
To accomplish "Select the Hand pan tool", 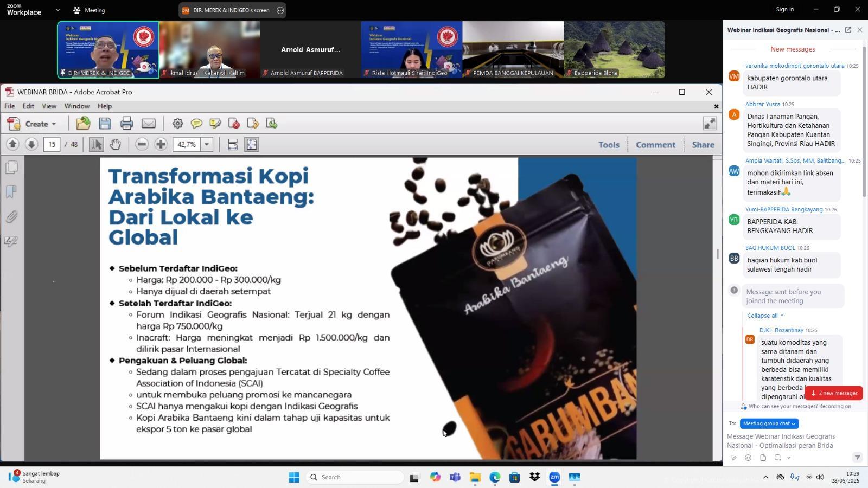I will (x=115, y=144).
